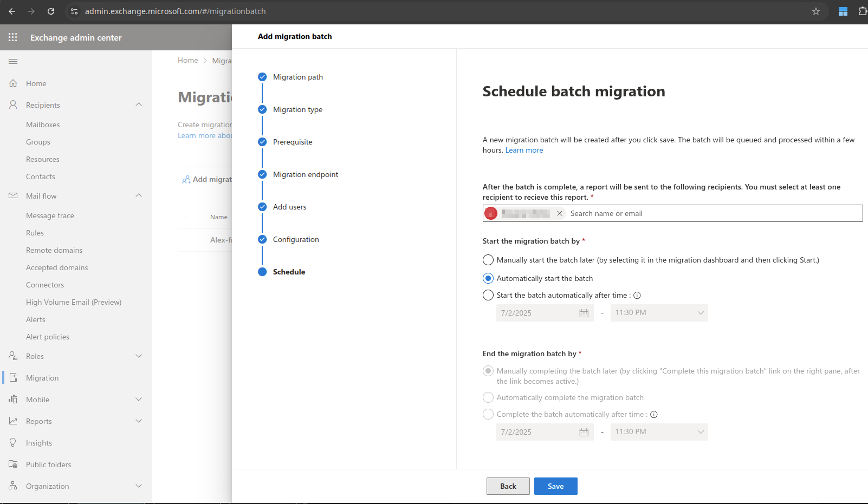
Task: Open the Learn more link in description
Action: click(x=524, y=150)
